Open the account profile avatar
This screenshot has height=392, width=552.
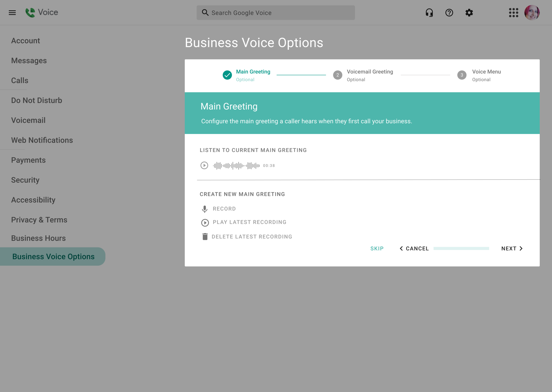[532, 13]
